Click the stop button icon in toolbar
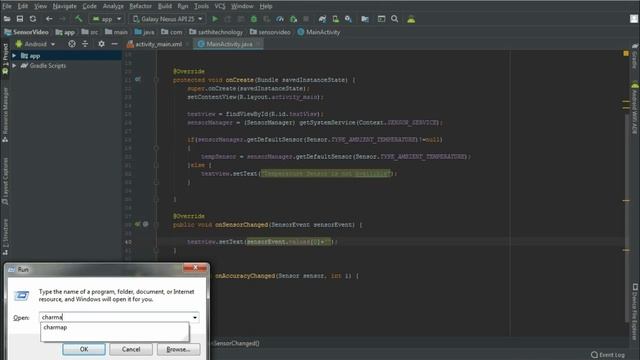Viewport: 640px width, 360px height. (306, 19)
